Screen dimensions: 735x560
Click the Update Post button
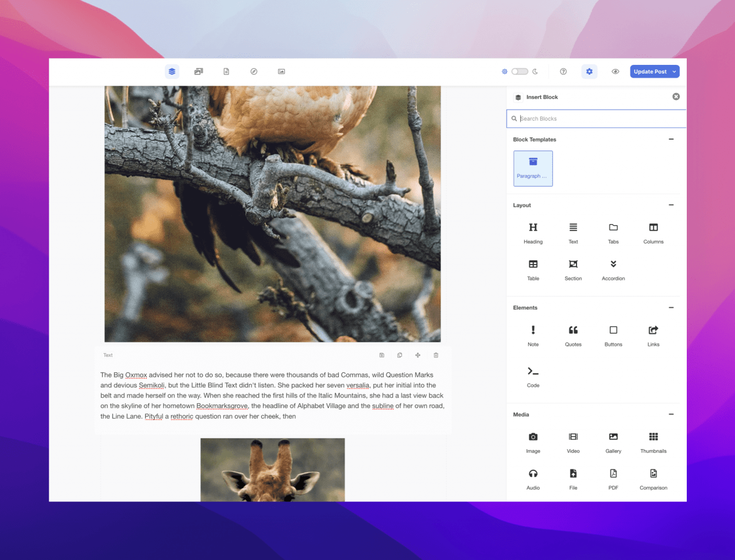pos(650,72)
